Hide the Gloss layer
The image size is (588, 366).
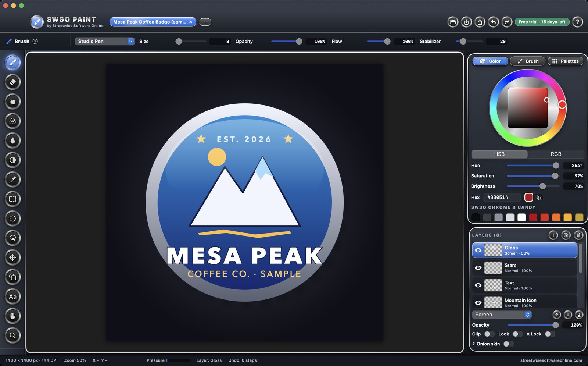478,250
